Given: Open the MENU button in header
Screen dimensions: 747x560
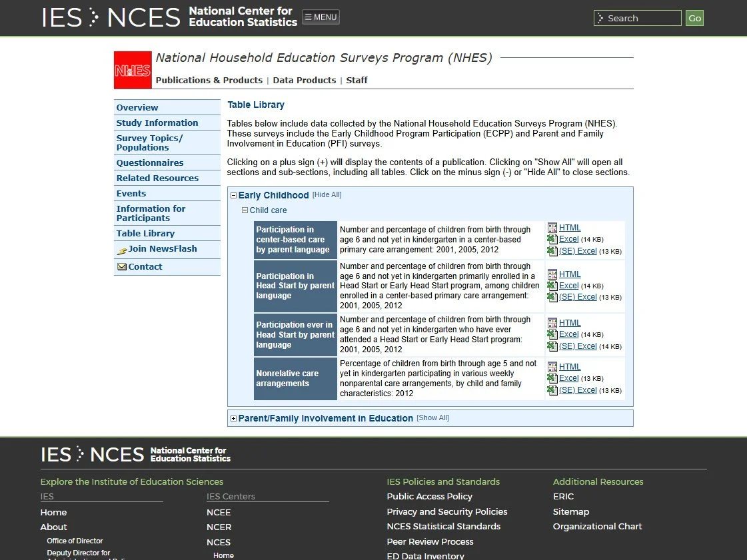Looking at the screenshot, I should pos(321,17).
